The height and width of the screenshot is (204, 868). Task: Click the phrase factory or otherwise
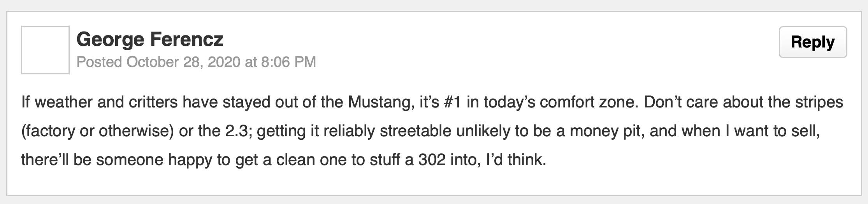click(x=98, y=131)
